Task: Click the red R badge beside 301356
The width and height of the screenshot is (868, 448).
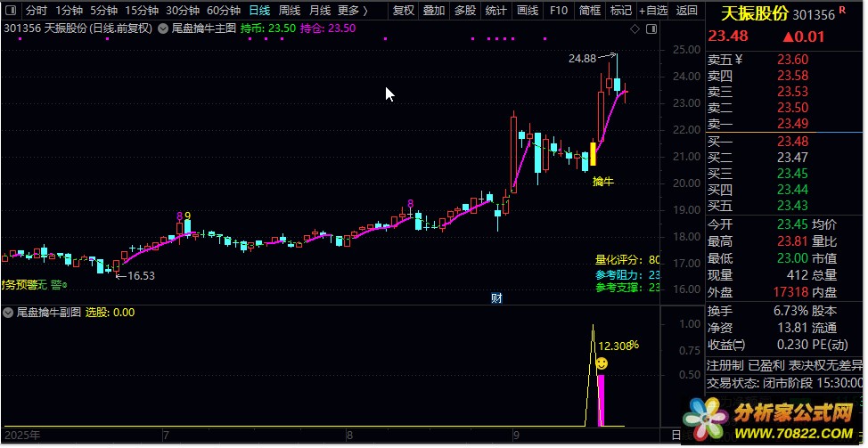Action: (x=842, y=10)
